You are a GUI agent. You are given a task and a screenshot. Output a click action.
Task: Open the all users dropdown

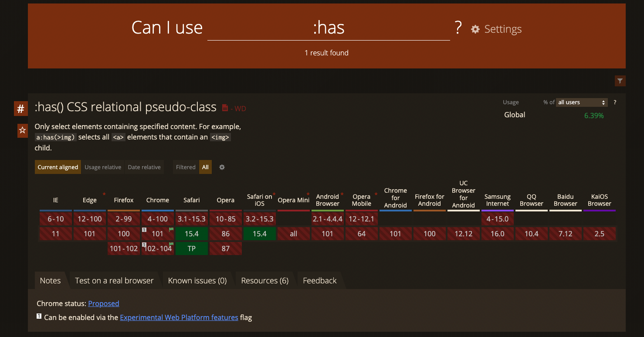click(x=582, y=102)
